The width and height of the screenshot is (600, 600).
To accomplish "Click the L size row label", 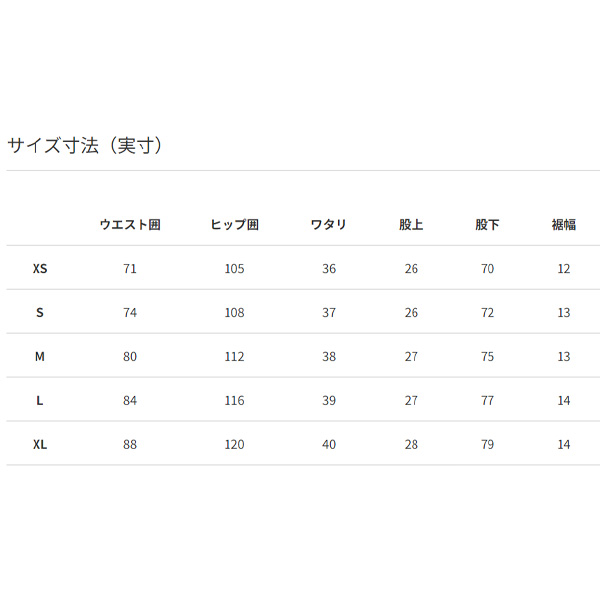I will pyautogui.click(x=40, y=401).
